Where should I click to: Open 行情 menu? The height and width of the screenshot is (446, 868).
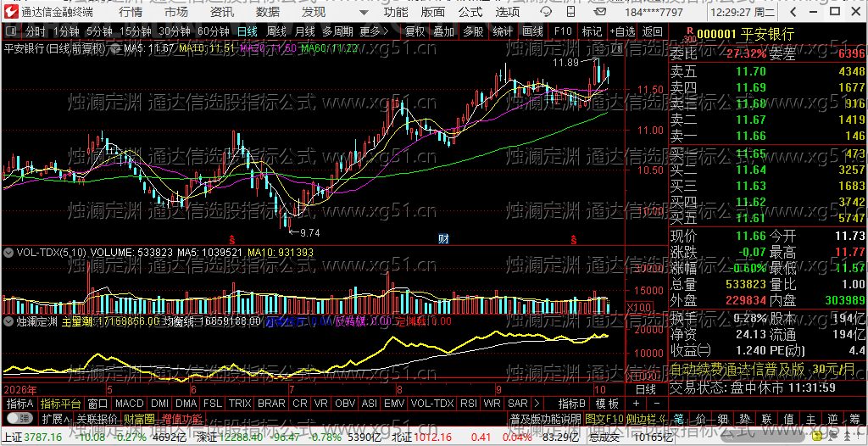click(131, 12)
